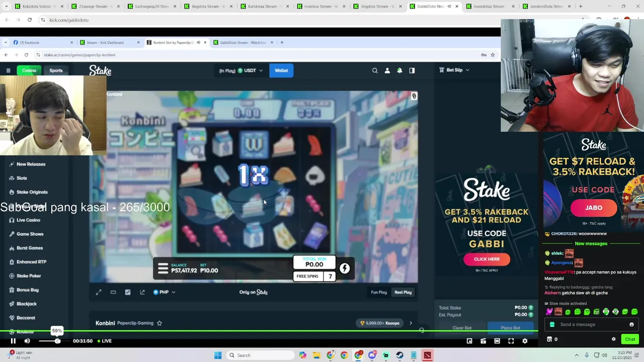Open game popout icon below game
This screenshot has width=644, height=362.
pyautogui.click(x=142, y=292)
